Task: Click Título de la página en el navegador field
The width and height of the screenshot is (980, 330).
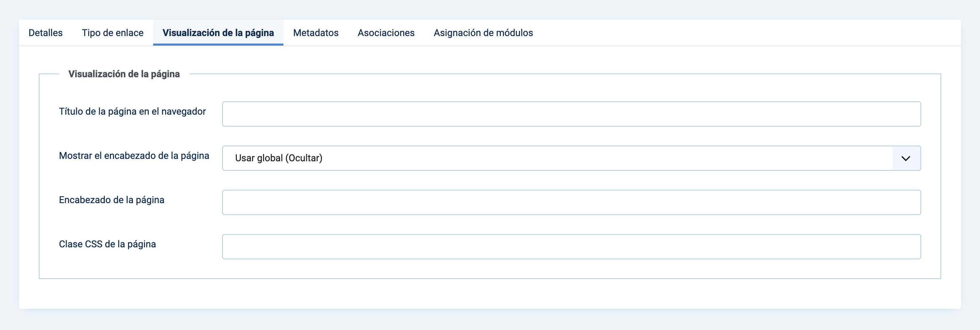Action: tap(571, 114)
